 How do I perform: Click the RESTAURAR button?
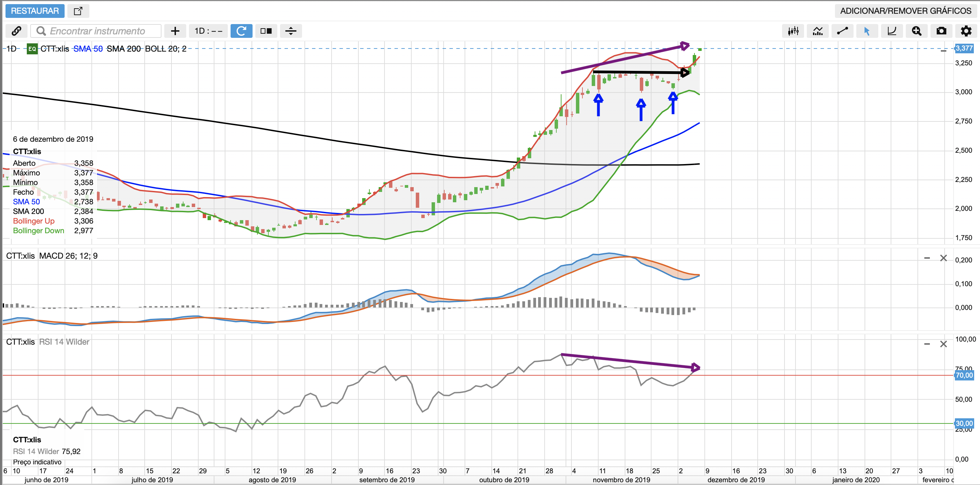click(x=35, y=11)
